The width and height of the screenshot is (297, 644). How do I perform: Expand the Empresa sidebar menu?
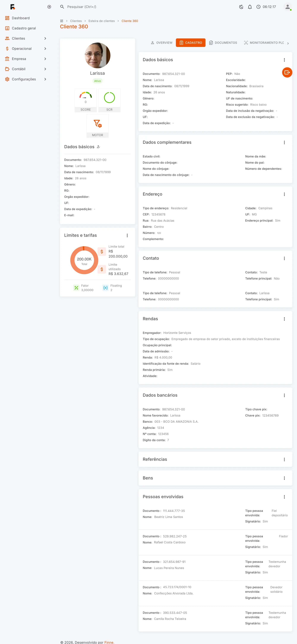pos(26,59)
